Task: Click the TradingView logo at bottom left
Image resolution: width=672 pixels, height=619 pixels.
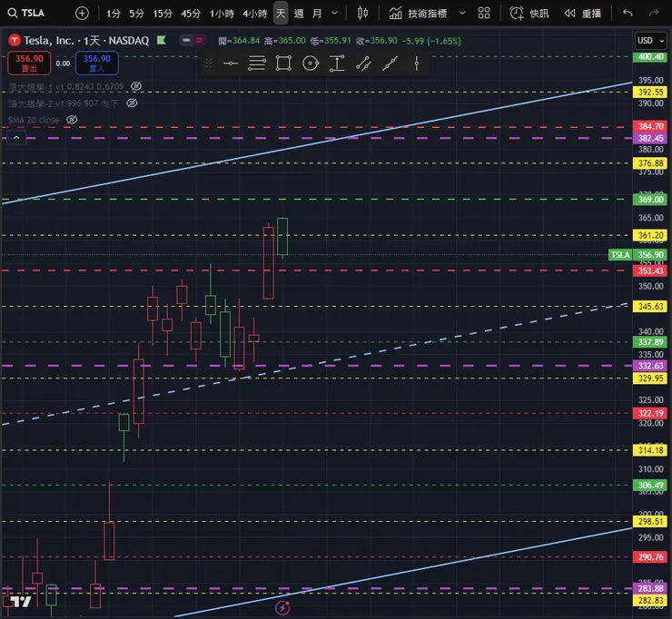Action: 21,602
